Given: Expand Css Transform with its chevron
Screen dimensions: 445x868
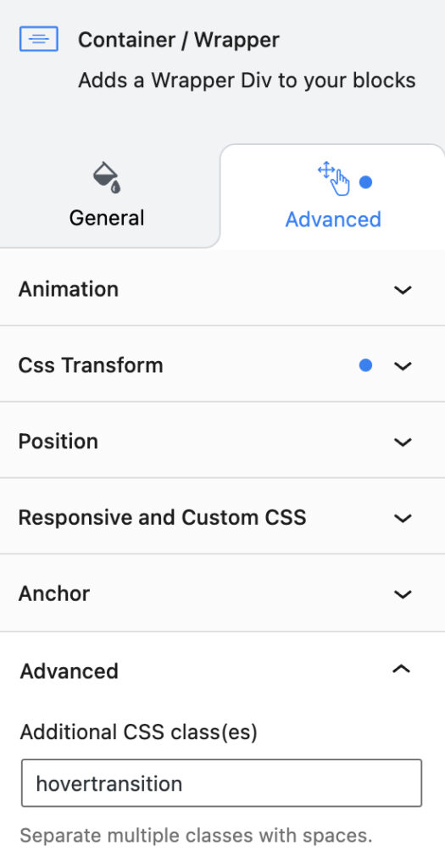Looking at the screenshot, I should (x=403, y=365).
